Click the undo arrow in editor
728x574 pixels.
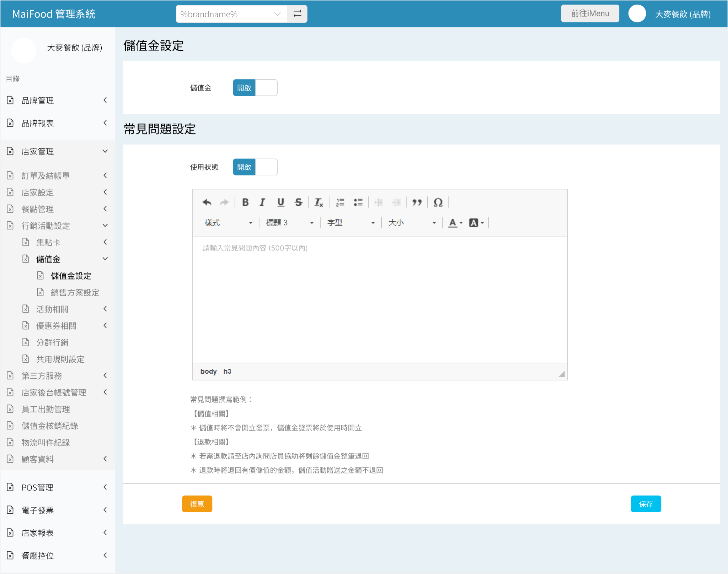click(x=207, y=202)
